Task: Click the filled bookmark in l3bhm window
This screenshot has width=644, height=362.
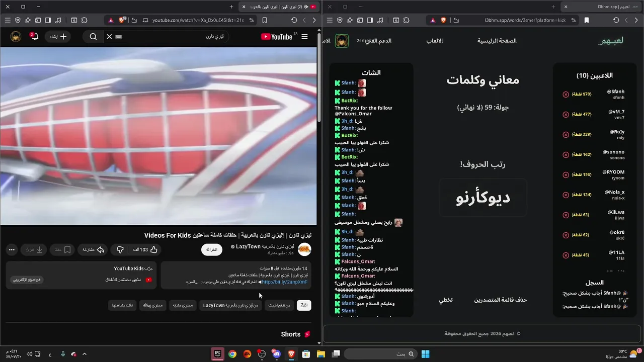Action: click(x=587, y=20)
